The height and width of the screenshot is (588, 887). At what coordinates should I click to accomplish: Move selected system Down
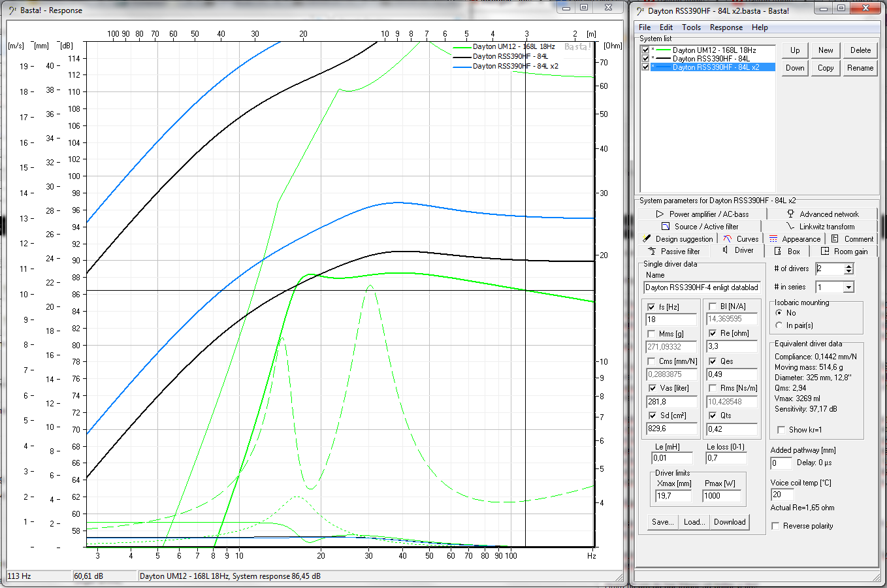(x=795, y=68)
